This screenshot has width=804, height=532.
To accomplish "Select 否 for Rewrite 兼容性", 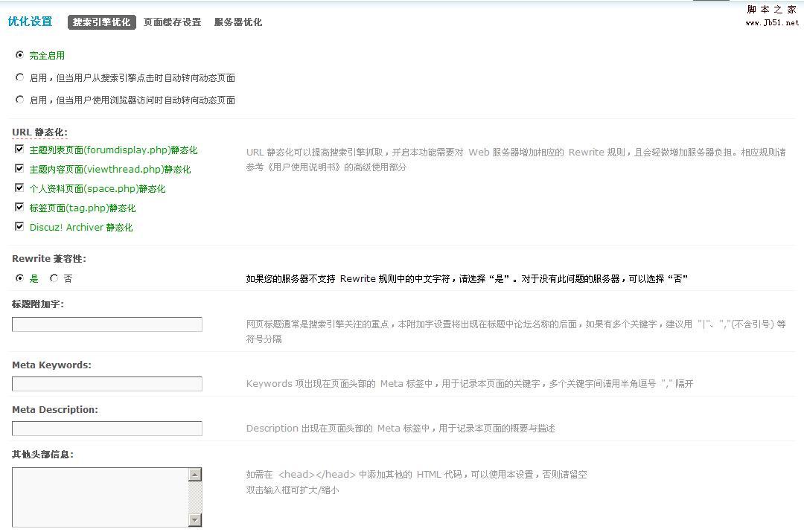I will pos(53,278).
